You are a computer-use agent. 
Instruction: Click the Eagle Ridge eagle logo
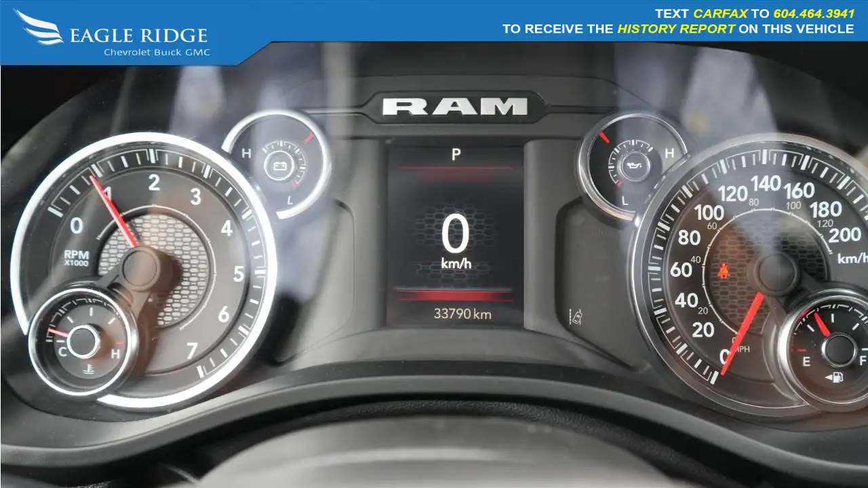(x=39, y=28)
